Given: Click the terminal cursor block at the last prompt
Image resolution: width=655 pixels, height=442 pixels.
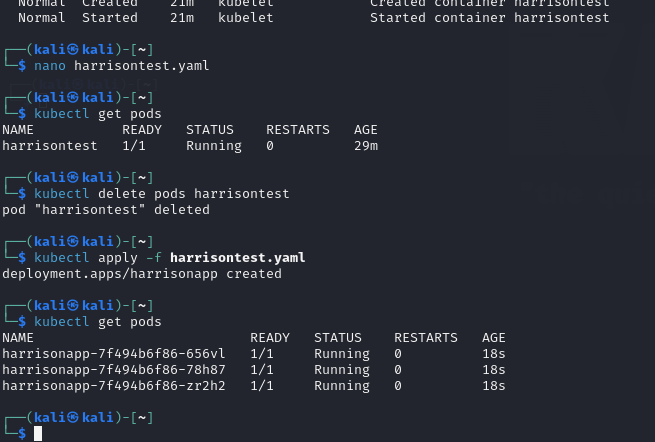Looking at the screenshot, I should pos(38,433).
